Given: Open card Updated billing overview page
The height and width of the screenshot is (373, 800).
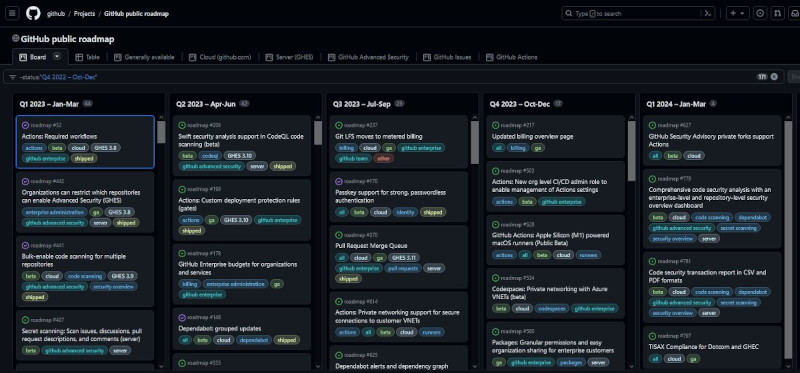Looking at the screenshot, I should pyautogui.click(x=532, y=137).
